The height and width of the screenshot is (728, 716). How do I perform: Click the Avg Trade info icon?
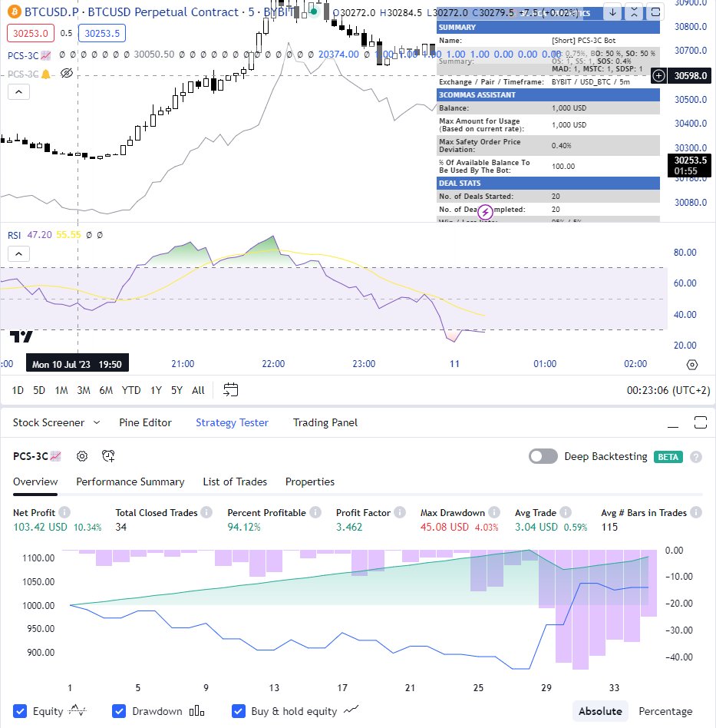pos(565,512)
